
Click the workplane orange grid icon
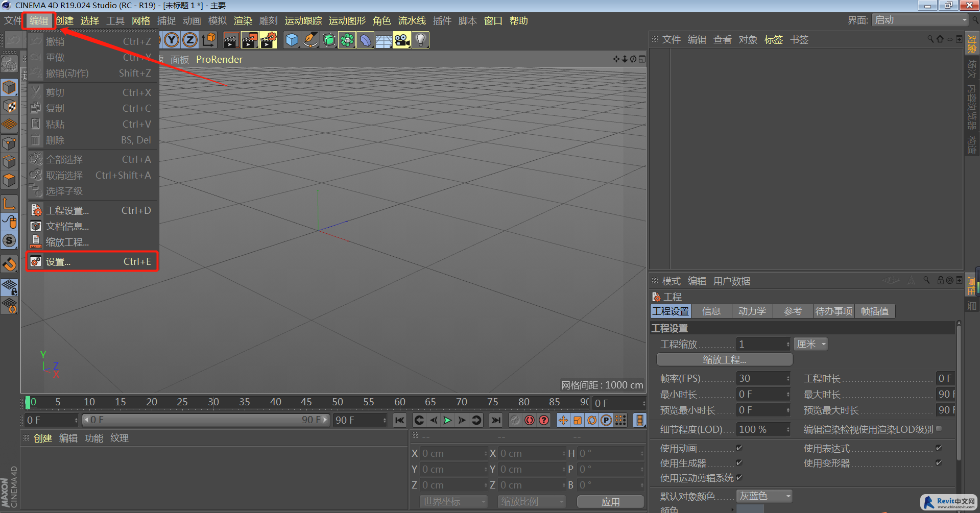pyautogui.click(x=9, y=125)
